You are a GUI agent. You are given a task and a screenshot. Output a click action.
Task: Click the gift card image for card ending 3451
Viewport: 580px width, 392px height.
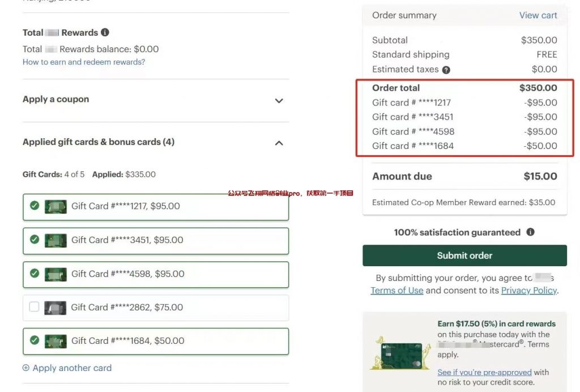[56, 240]
